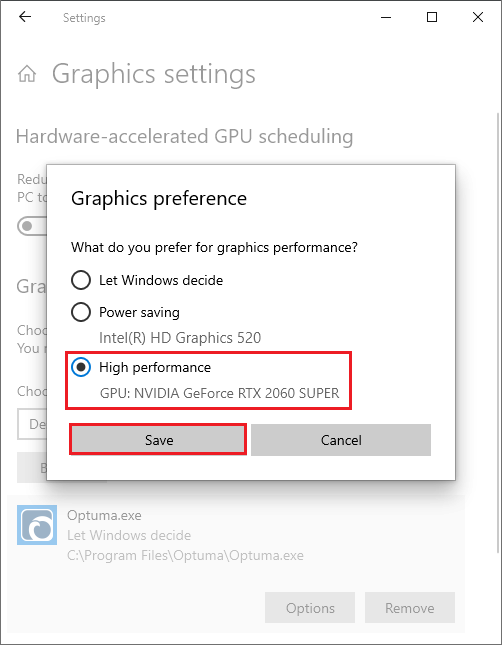
Task: Cancel the Graphics preference dialog
Action: click(x=341, y=440)
